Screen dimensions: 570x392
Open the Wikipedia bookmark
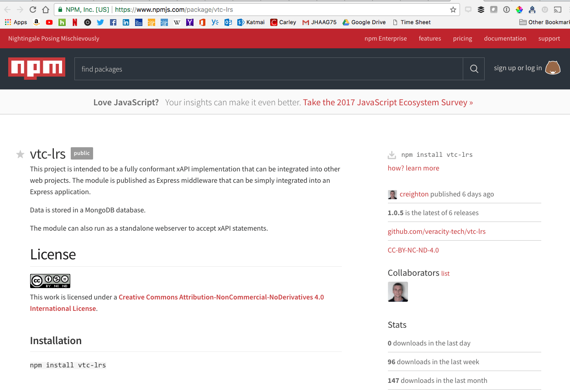click(x=177, y=22)
